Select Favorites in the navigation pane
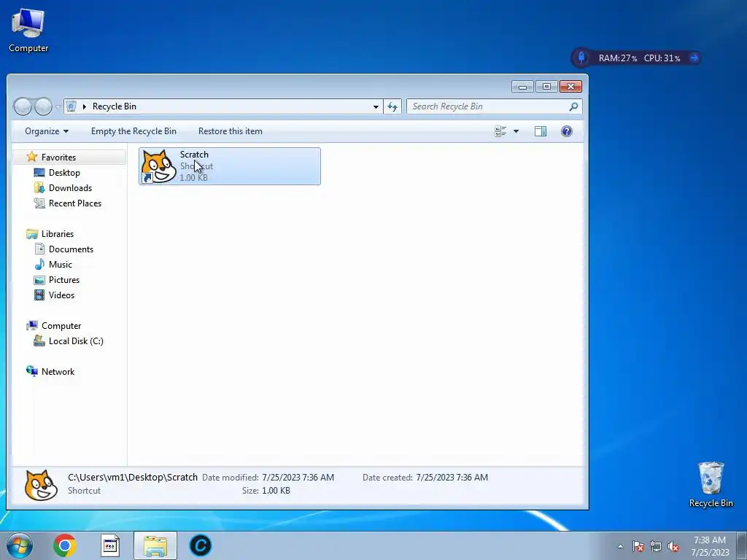This screenshot has width=747, height=560. (58, 157)
